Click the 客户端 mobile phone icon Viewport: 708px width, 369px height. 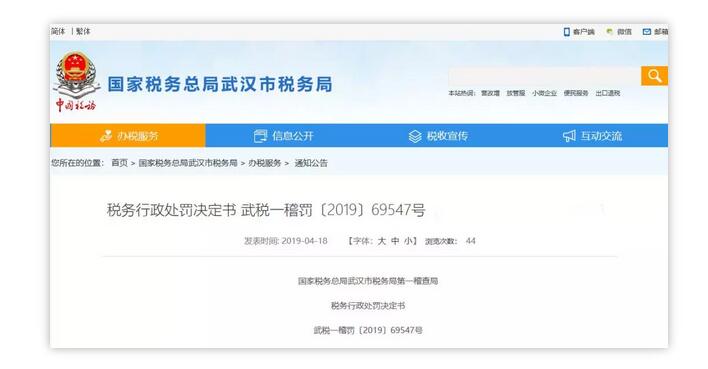(567, 32)
